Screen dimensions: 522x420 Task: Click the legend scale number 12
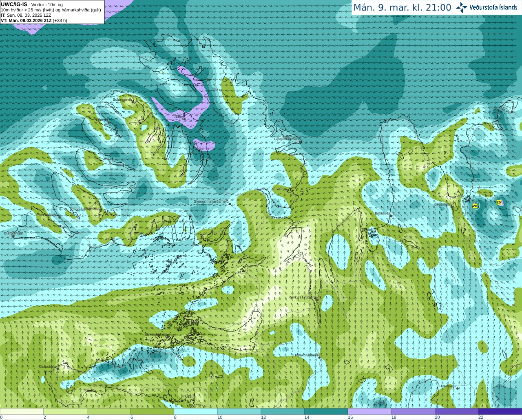pyautogui.click(x=263, y=417)
